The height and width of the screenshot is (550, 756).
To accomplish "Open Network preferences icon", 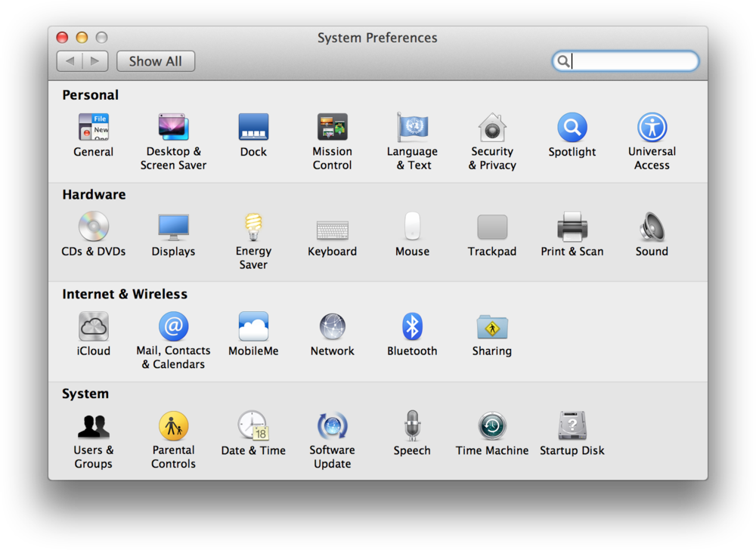I will [x=332, y=326].
